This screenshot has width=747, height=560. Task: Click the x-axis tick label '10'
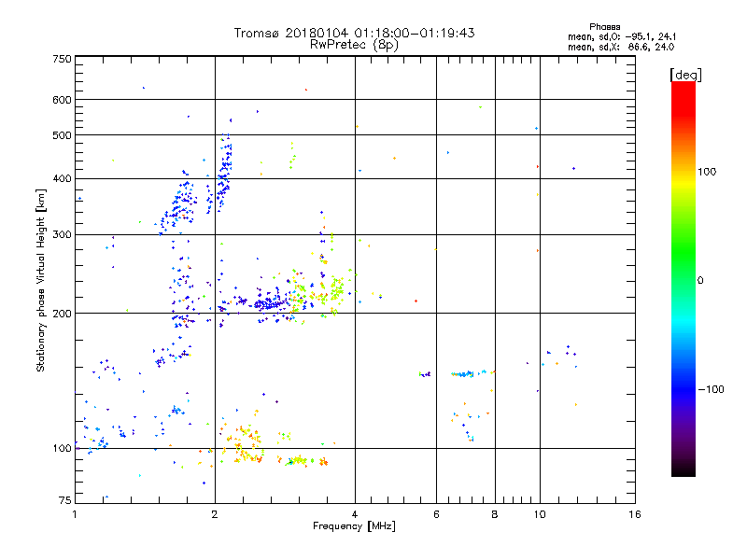pyautogui.click(x=540, y=514)
